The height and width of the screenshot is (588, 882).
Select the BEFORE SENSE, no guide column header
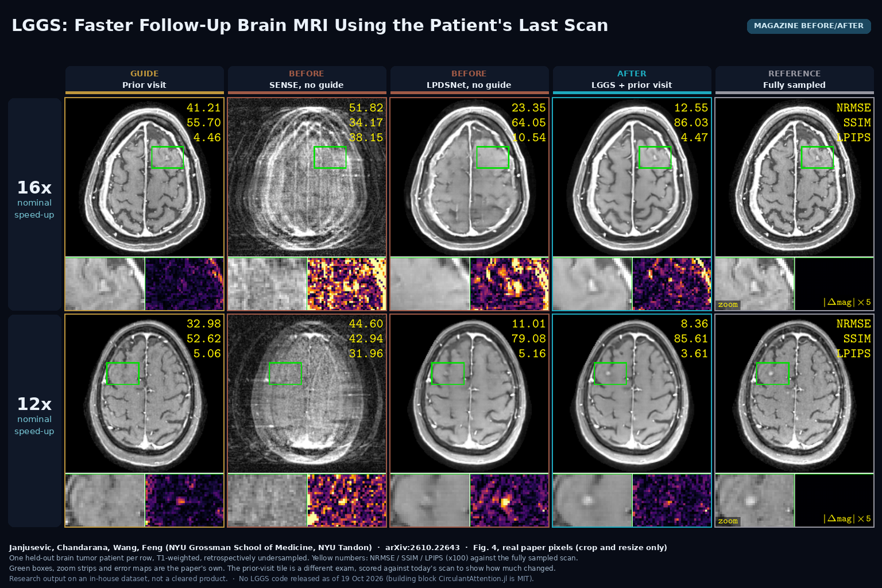click(x=307, y=80)
